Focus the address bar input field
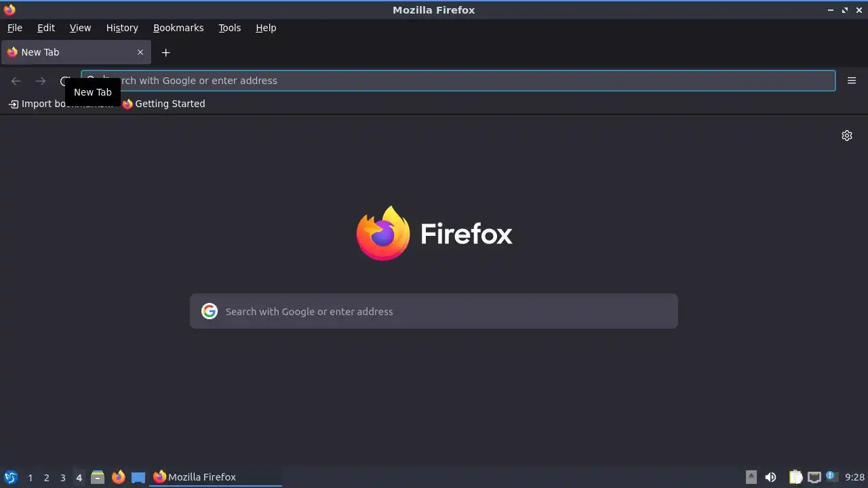This screenshot has height=488, width=868. coord(458,81)
